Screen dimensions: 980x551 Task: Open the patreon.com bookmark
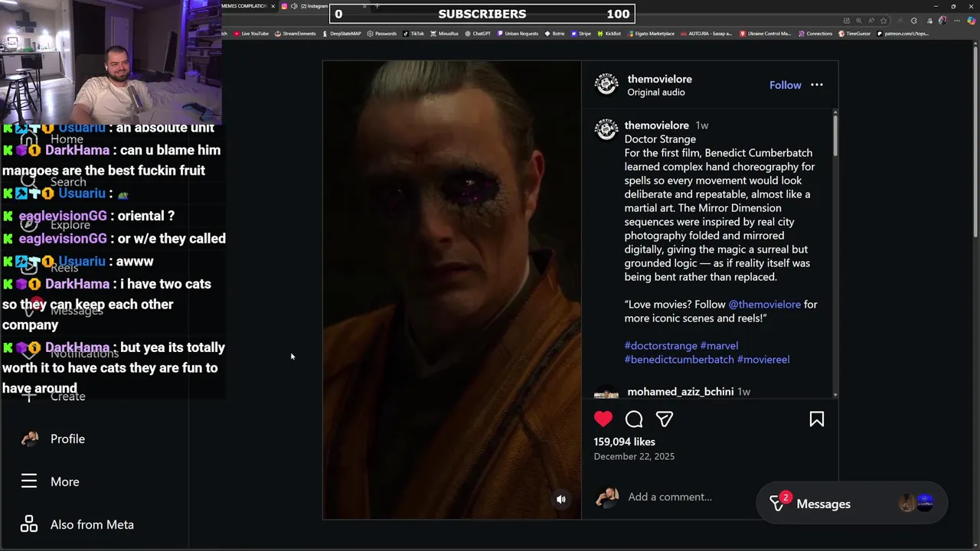point(903,34)
